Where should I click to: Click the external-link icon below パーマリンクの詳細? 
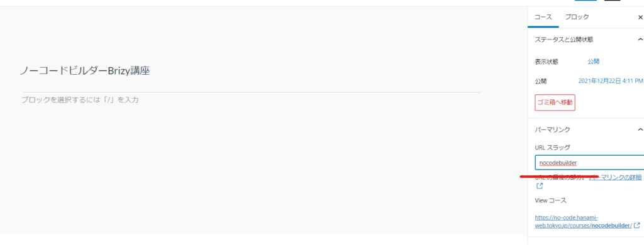click(540, 187)
